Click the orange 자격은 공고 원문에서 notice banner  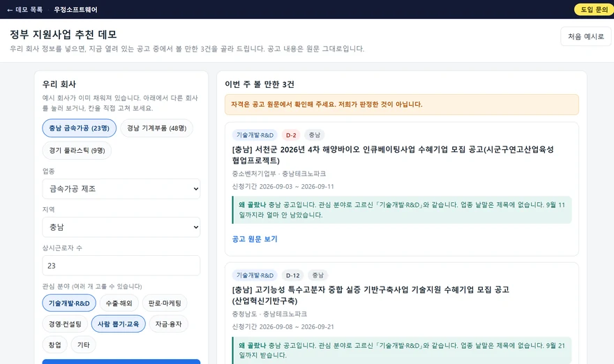coord(402,105)
